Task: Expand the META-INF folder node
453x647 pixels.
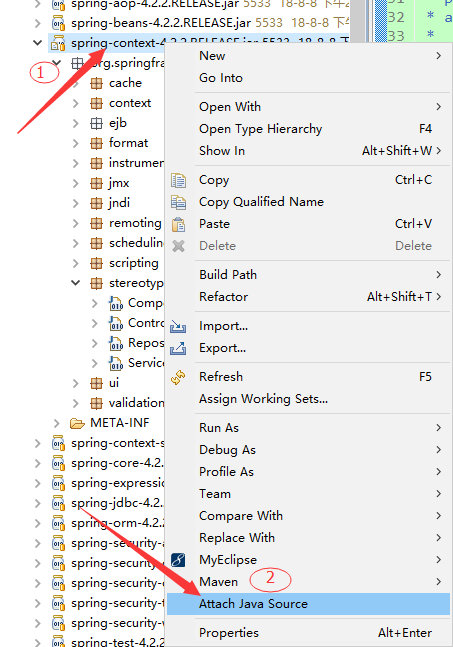Action: (x=57, y=423)
